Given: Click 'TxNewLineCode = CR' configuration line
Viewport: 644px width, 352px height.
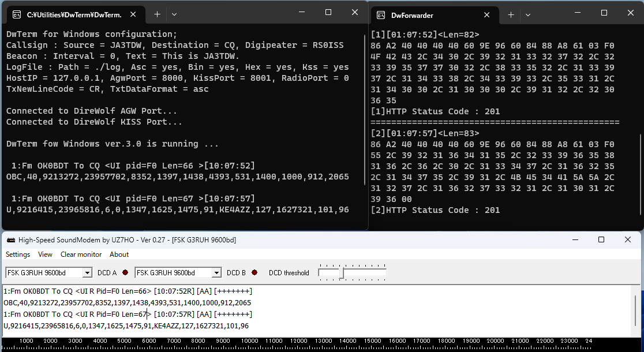Looking at the screenshot, I should coord(107,89).
